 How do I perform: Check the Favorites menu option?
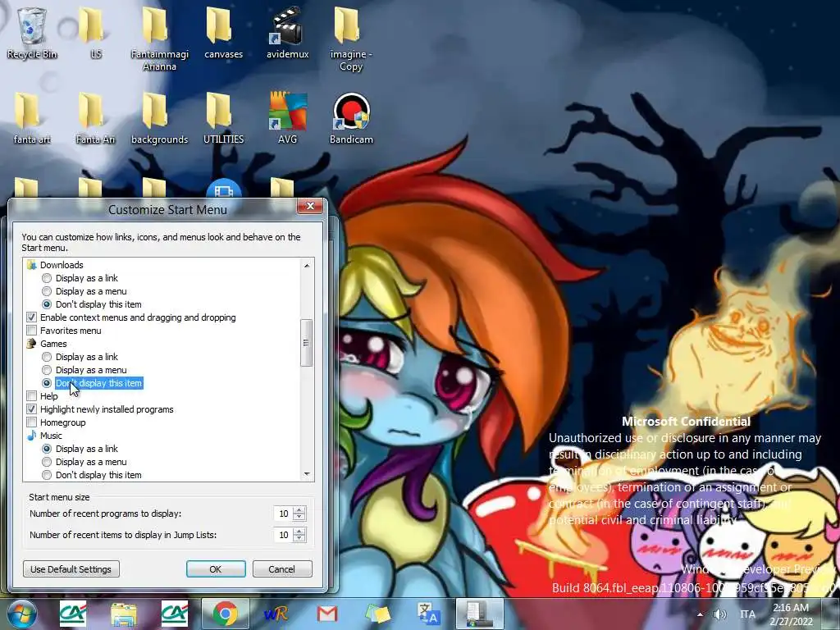point(32,331)
